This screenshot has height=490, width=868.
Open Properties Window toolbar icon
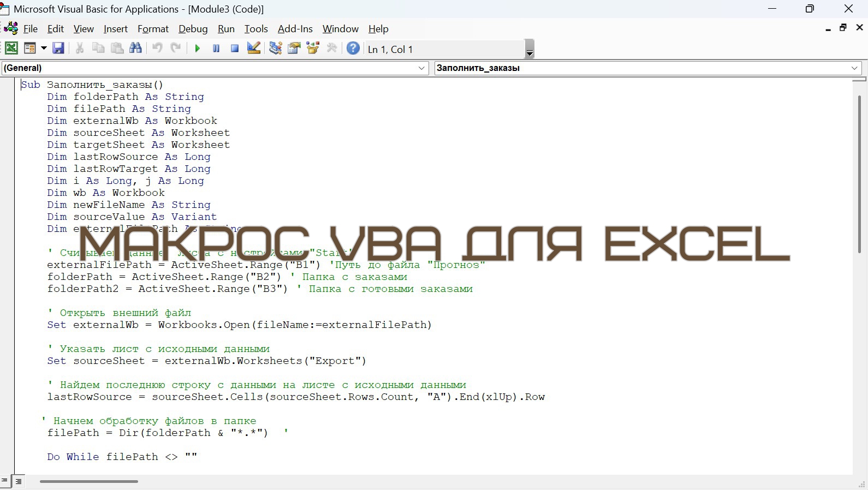pos(294,49)
